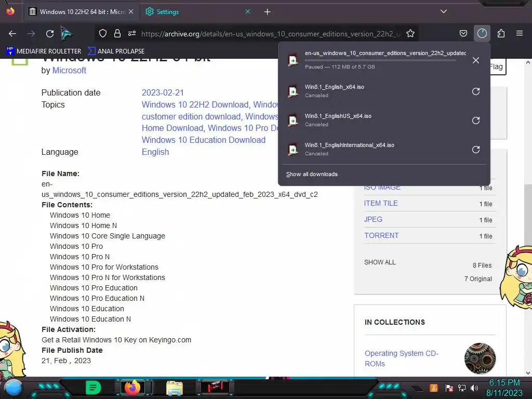
Task: Open Windows 10 Education Download topic
Action: [x=204, y=140]
